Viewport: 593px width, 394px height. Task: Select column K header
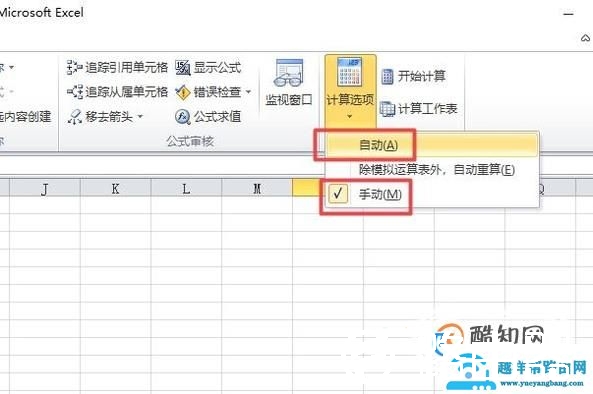(115, 188)
